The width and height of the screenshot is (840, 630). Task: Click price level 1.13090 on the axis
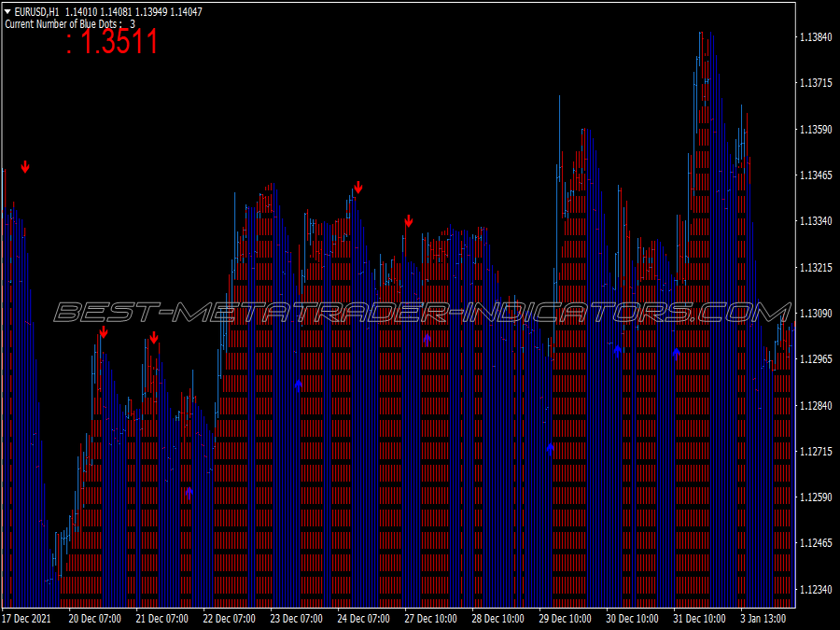[x=817, y=313]
